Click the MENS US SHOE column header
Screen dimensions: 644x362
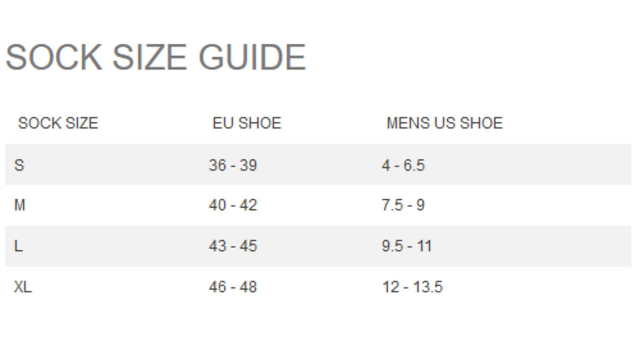coord(445,123)
